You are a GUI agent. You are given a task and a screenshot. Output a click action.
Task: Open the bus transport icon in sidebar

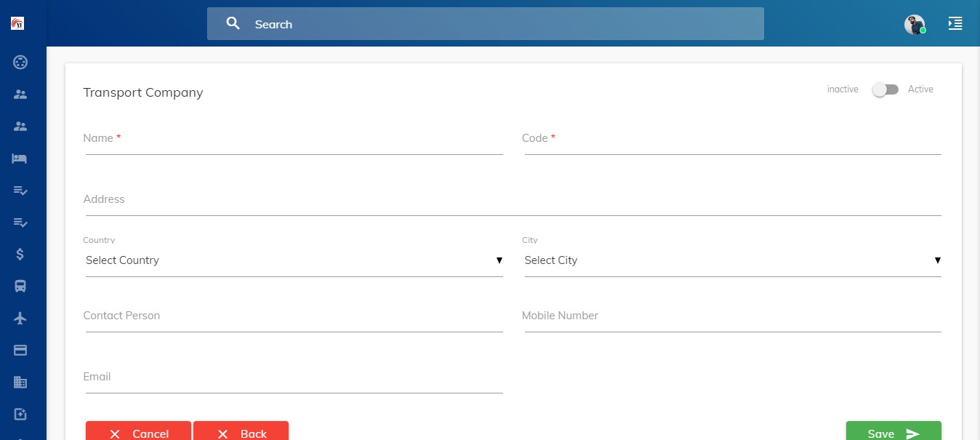coord(20,287)
